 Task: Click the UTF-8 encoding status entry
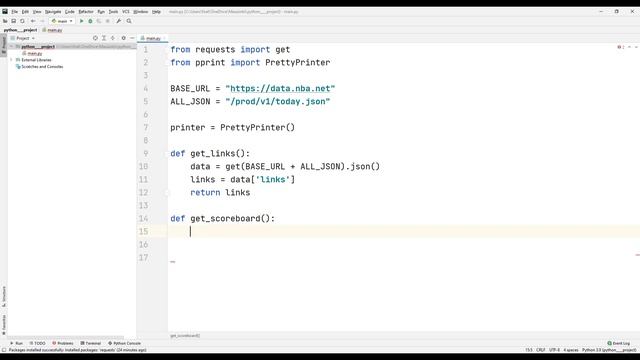pos(554,350)
